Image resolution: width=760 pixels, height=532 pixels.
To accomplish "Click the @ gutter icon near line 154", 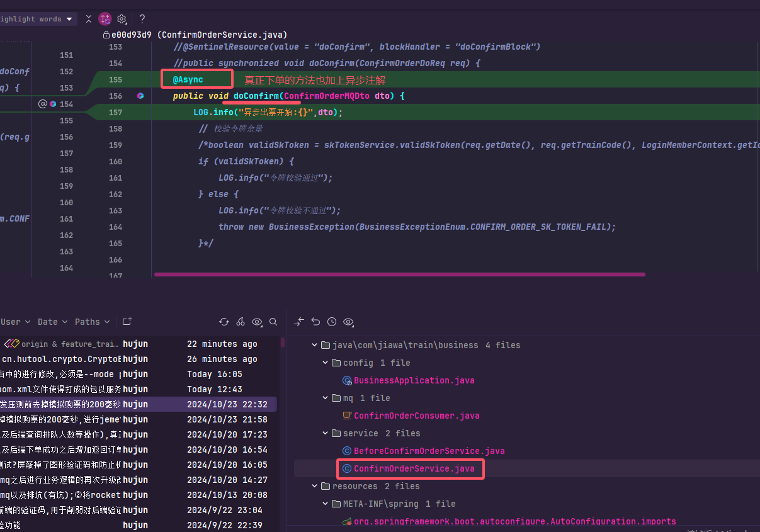I will [43, 104].
